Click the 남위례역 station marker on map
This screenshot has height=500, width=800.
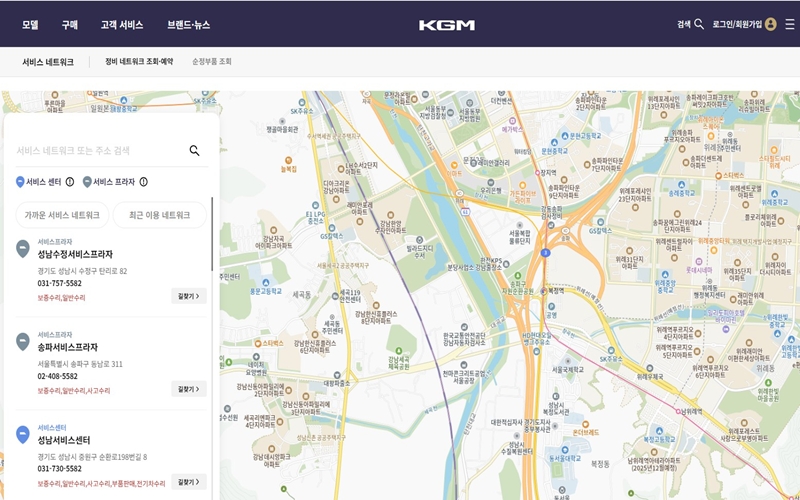(x=678, y=411)
